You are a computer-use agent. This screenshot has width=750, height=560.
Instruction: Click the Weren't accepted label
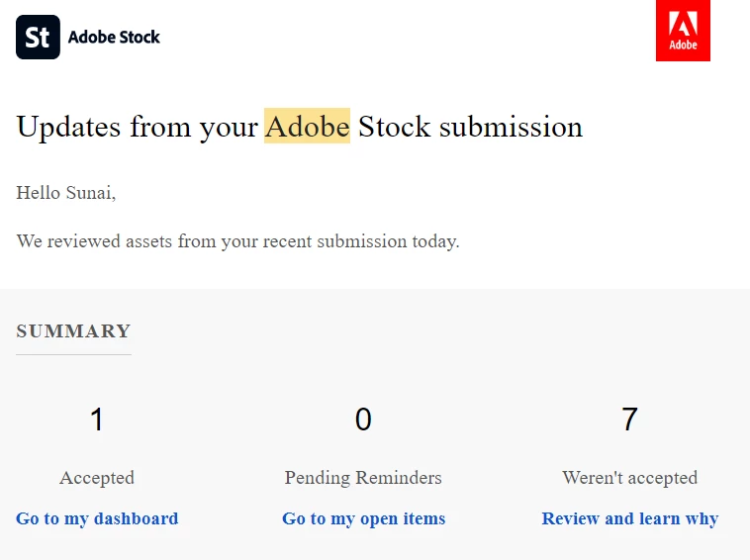629,478
